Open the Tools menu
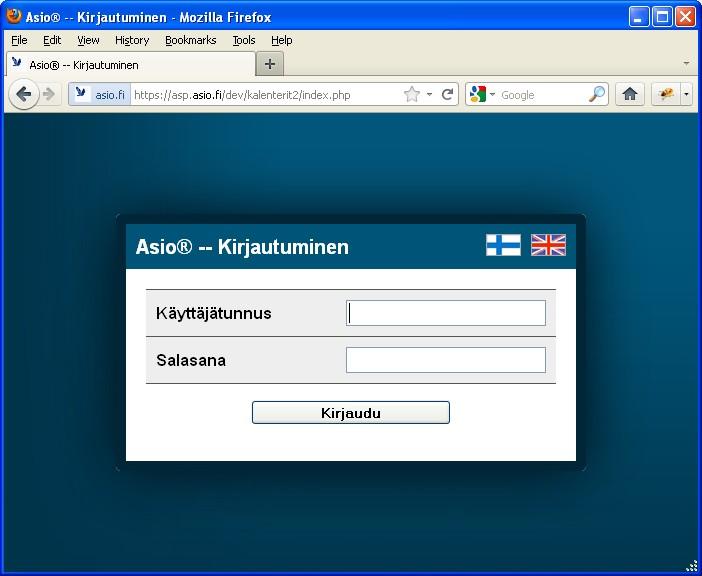Screen dimensions: 702x576 pyautogui.click(x=244, y=40)
